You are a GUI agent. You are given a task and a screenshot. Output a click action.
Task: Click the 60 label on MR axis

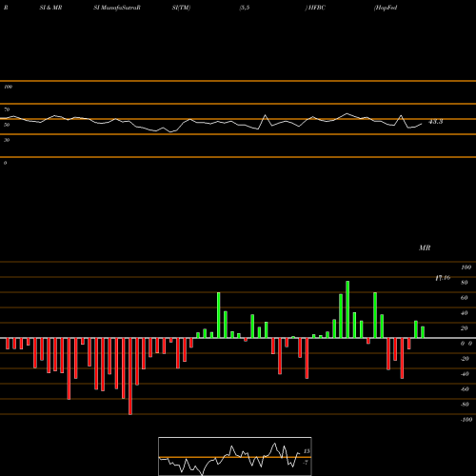pos(465,298)
